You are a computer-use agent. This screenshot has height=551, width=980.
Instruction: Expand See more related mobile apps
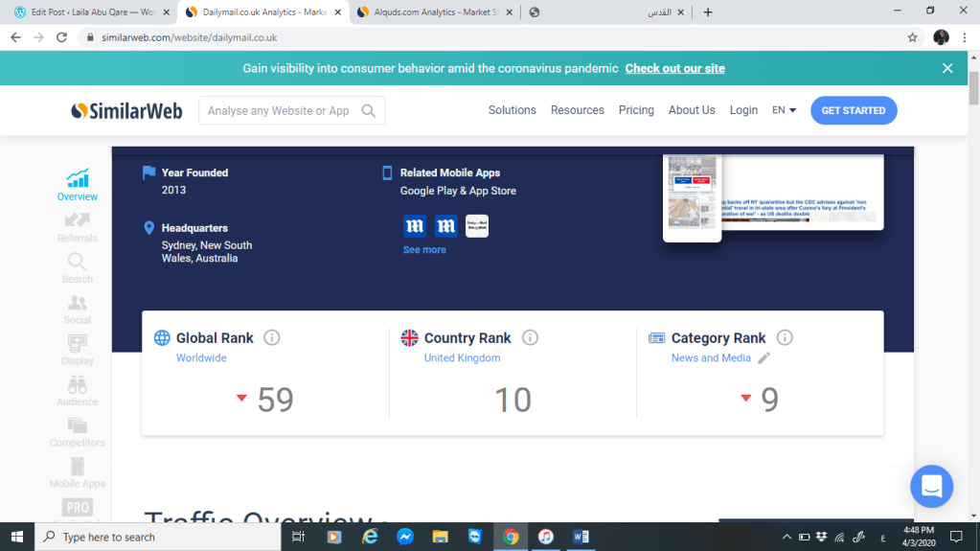coord(424,250)
